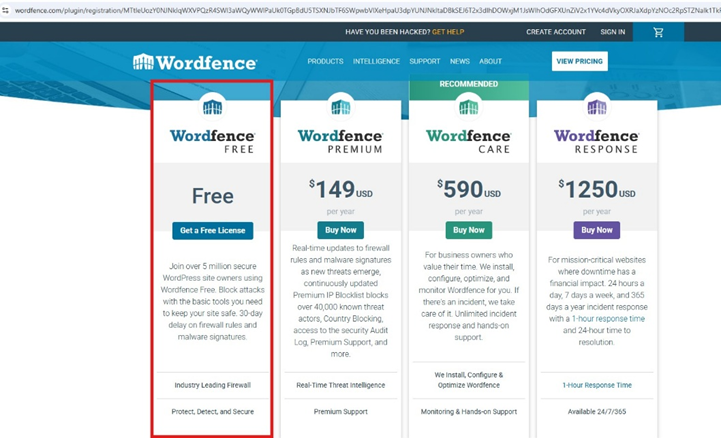Click the Wordfence Care plan title
The width and height of the screenshot is (721, 438).
(469, 141)
